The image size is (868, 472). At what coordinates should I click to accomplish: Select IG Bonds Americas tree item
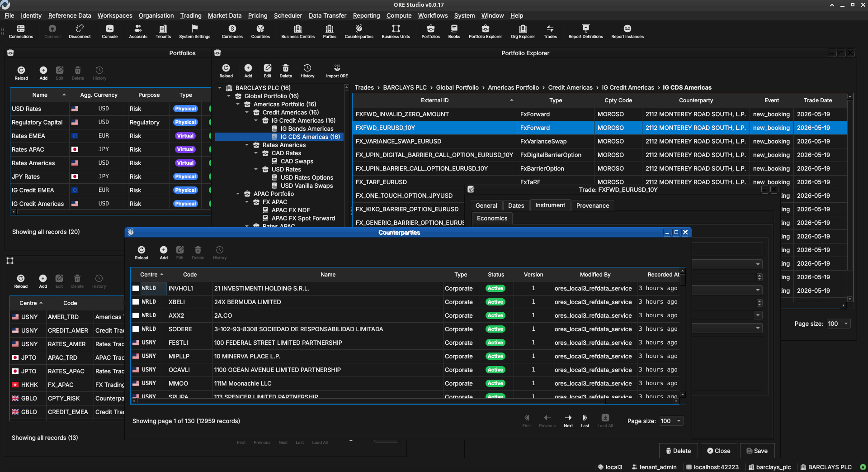coord(307,129)
